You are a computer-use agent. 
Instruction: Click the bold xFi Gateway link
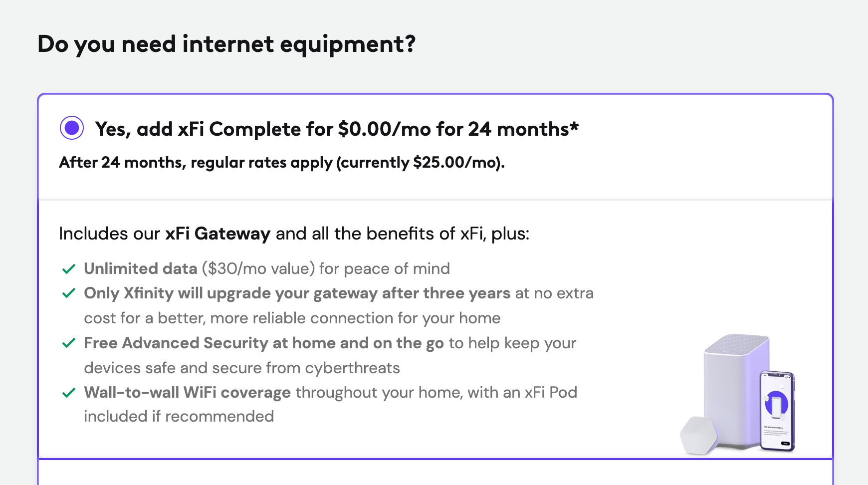pyautogui.click(x=217, y=233)
